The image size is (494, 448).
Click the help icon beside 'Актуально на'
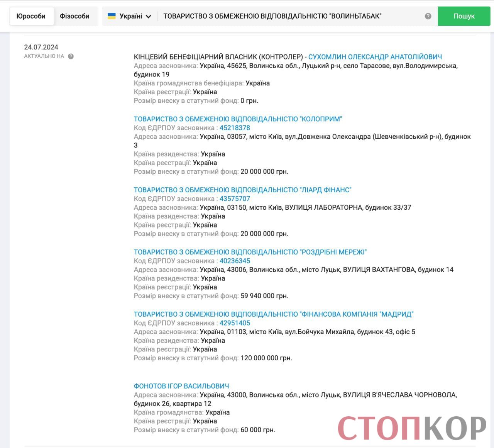(x=71, y=56)
